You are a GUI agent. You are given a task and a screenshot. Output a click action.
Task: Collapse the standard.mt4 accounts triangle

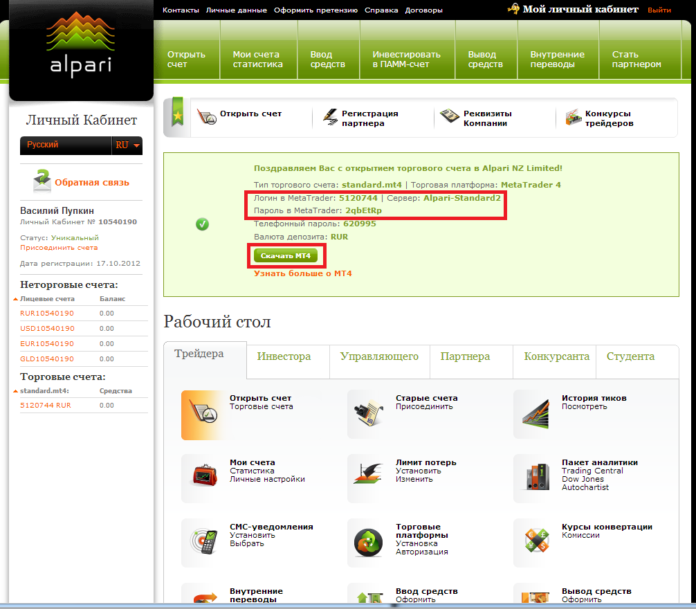tap(15, 391)
